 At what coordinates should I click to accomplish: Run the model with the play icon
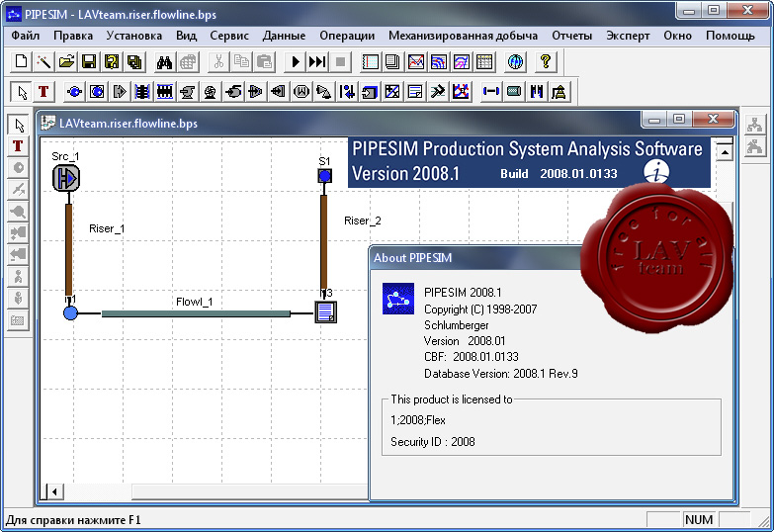(x=295, y=61)
